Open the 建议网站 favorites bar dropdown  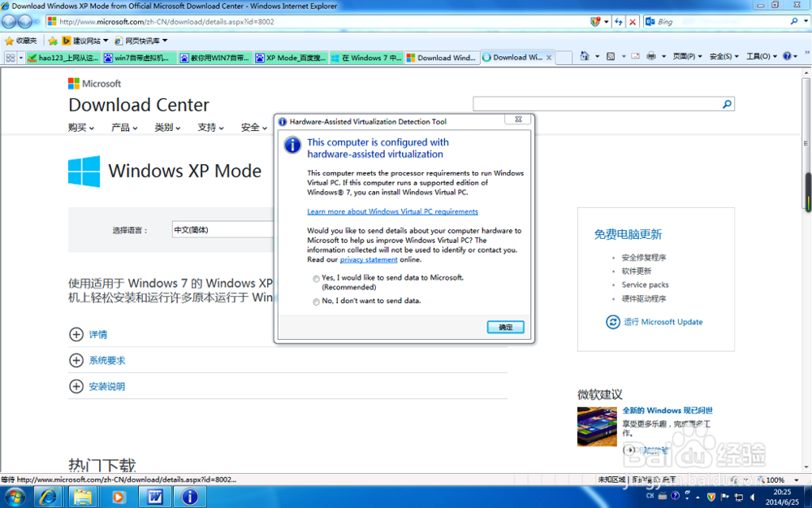pyautogui.click(x=85, y=41)
